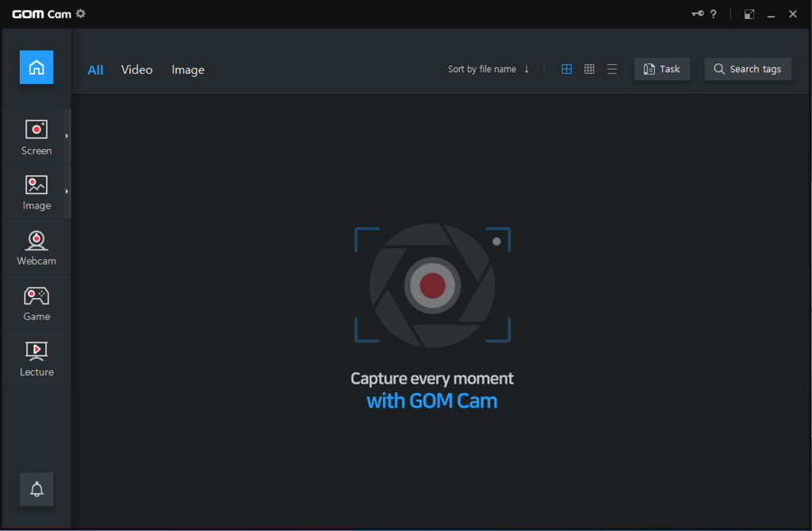
Task: Open the Task button
Action: 662,69
